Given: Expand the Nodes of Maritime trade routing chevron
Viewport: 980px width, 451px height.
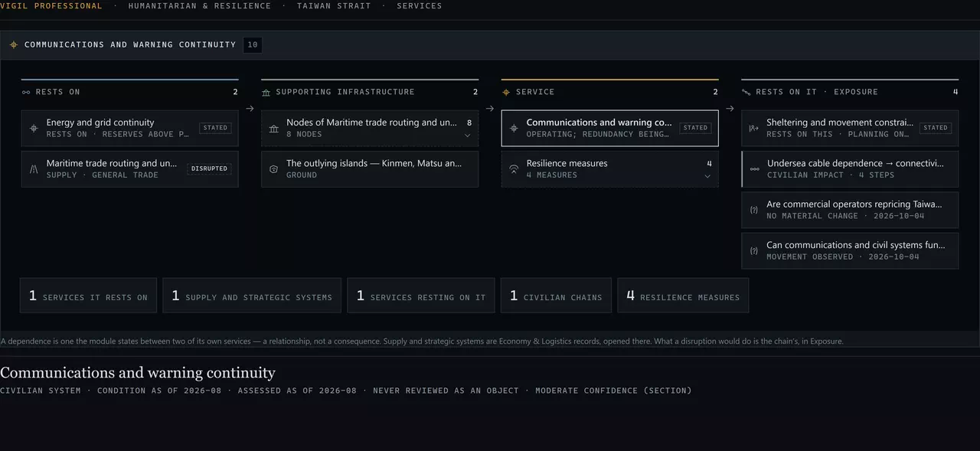Looking at the screenshot, I should [x=468, y=136].
